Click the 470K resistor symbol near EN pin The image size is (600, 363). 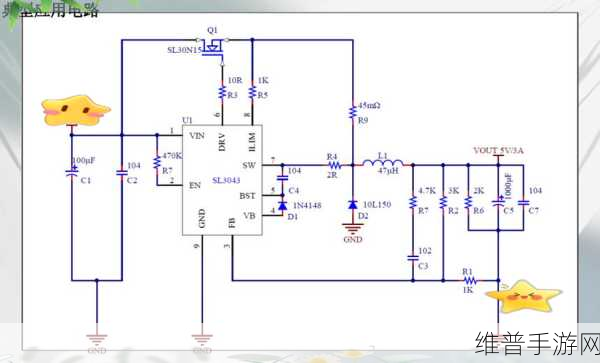click(157, 162)
